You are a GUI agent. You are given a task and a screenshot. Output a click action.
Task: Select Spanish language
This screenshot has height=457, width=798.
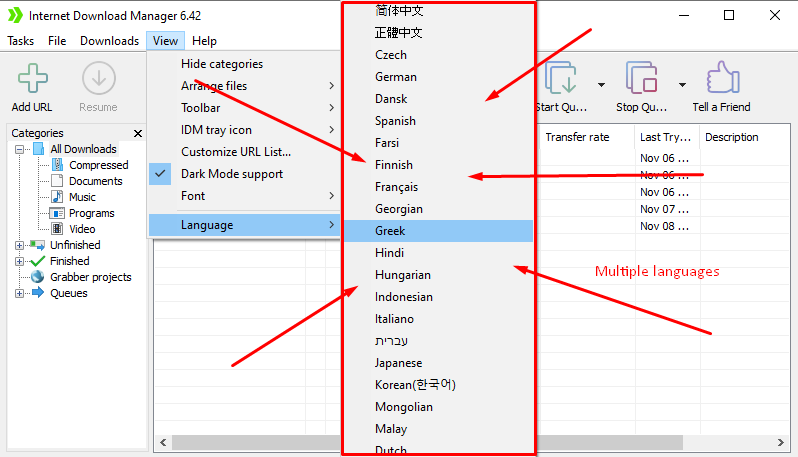coord(438,121)
